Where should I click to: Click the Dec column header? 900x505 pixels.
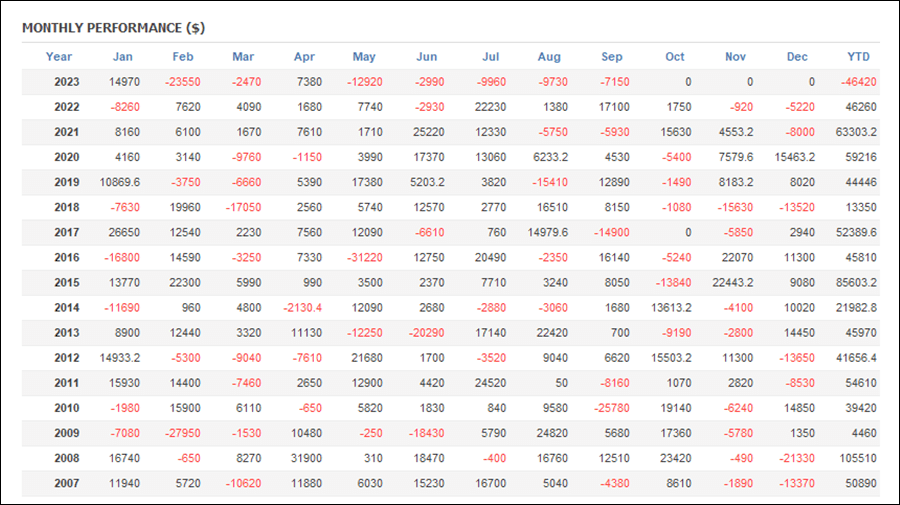point(797,56)
